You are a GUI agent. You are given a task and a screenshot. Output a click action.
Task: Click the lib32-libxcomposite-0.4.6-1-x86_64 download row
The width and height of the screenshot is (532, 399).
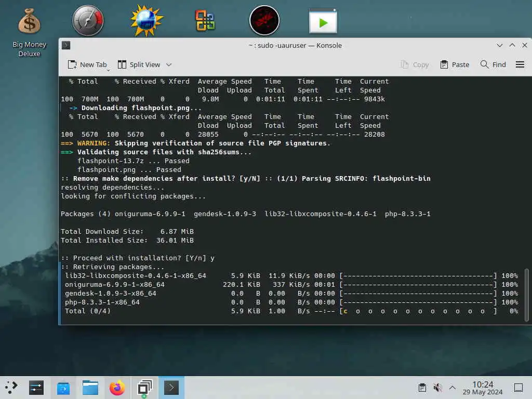291,276
